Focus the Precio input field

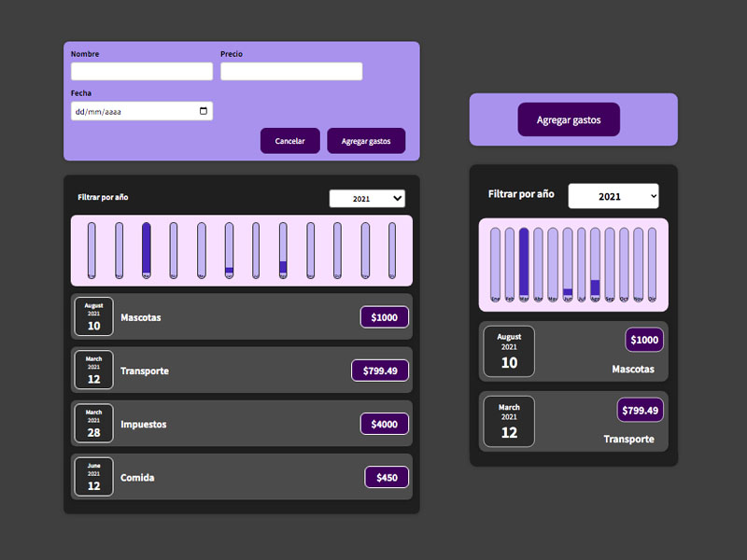291,72
